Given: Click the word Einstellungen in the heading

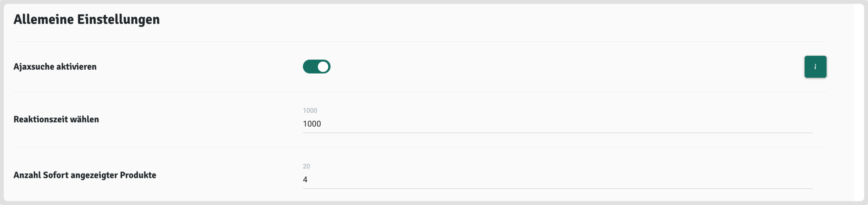Looking at the screenshot, I should tap(118, 20).
